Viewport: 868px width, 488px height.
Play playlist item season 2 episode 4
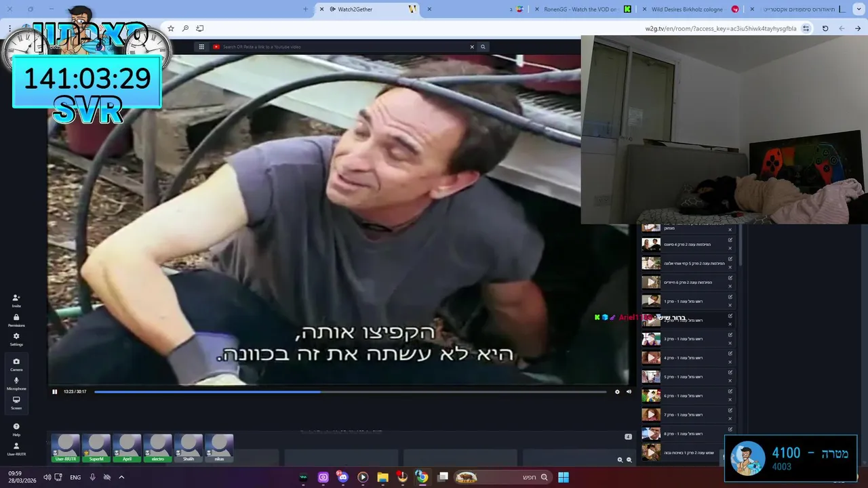651,245
